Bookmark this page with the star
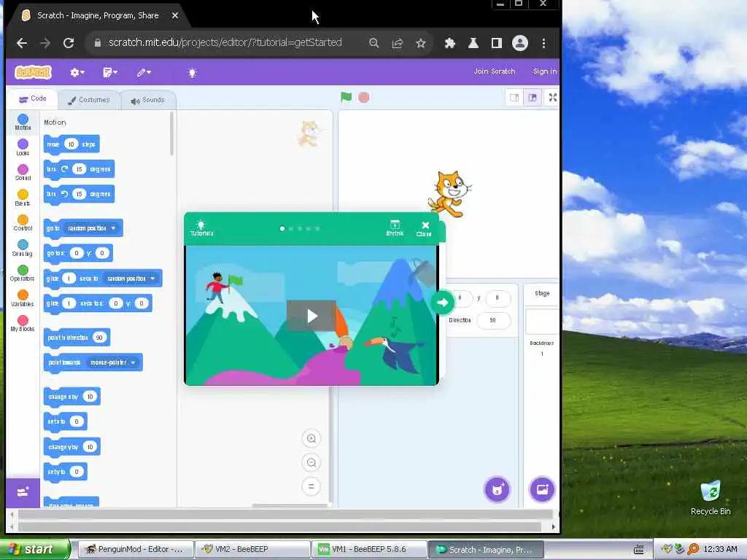747x560 pixels. (x=421, y=43)
